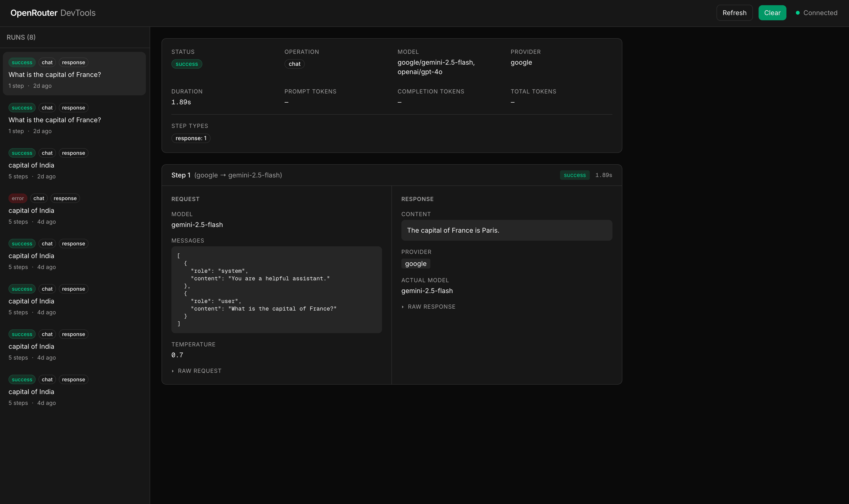Click the 0.7 TEMPERATURE value
This screenshot has width=849, height=504.
[x=177, y=355]
